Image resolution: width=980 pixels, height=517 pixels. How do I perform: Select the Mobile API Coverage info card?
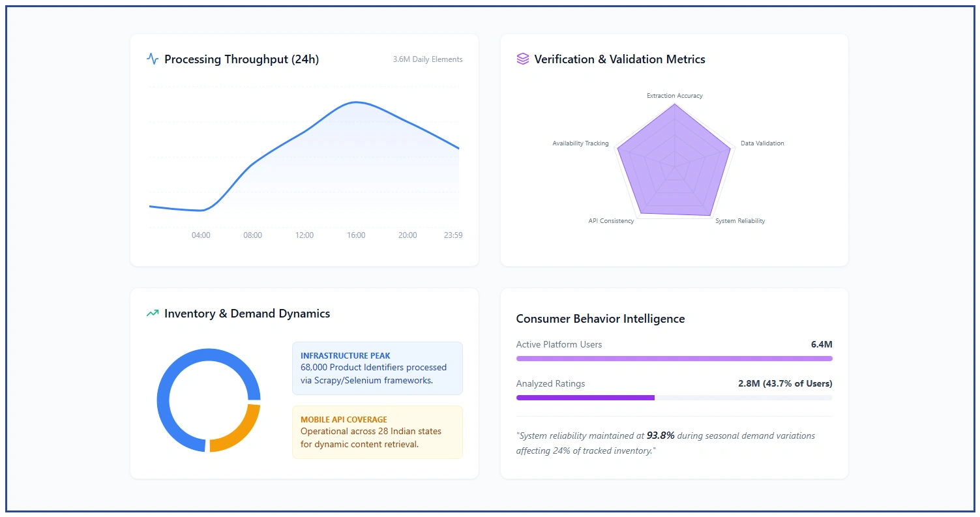pos(377,432)
